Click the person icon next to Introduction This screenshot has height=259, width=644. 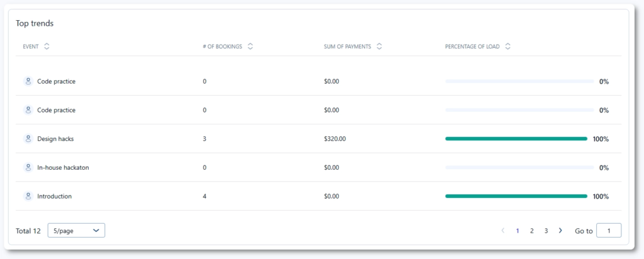pyautogui.click(x=28, y=196)
